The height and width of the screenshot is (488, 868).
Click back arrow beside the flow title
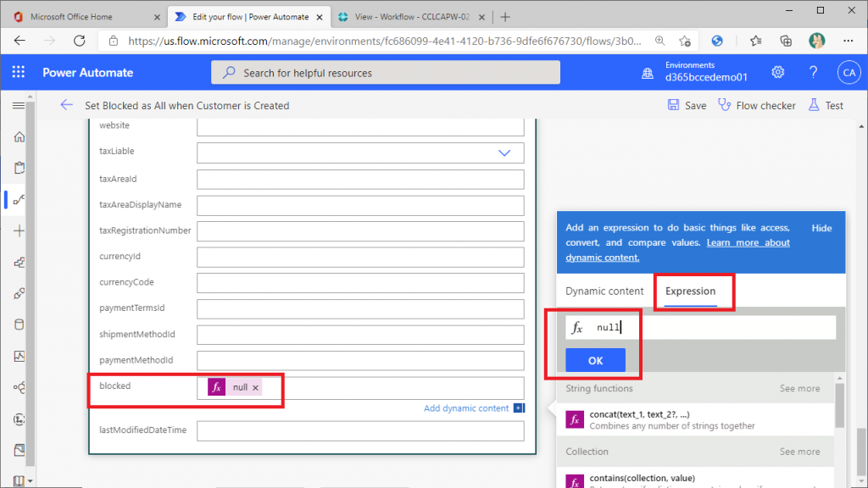(66, 105)
